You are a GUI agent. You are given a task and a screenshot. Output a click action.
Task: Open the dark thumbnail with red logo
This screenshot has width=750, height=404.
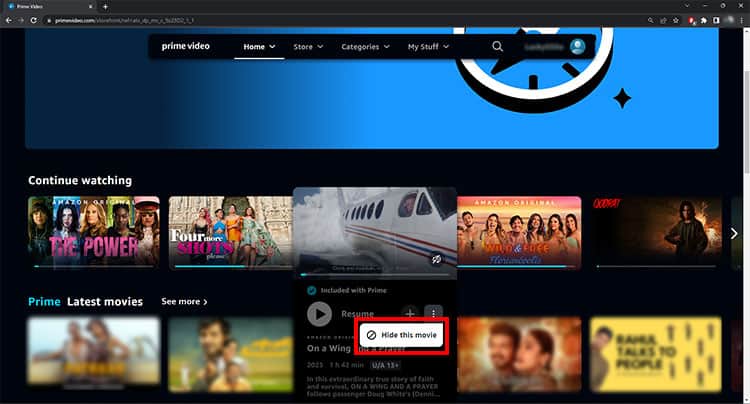656,233
